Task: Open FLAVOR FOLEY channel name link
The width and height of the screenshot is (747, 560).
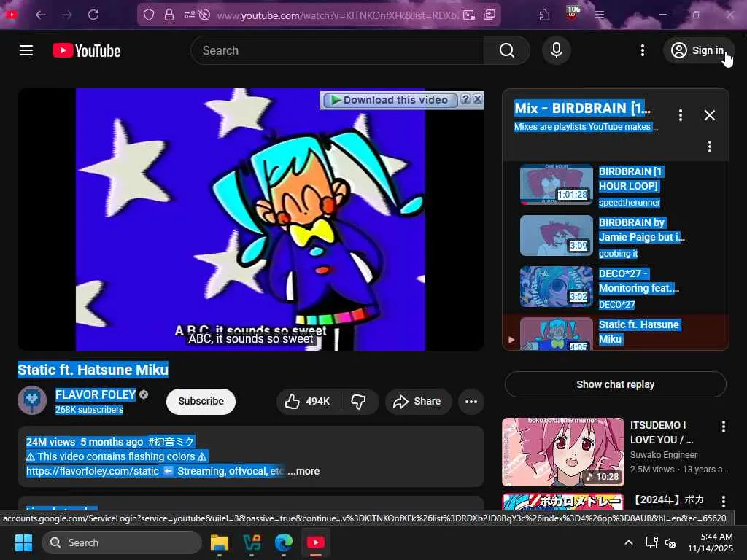Action: pos(96,394)
